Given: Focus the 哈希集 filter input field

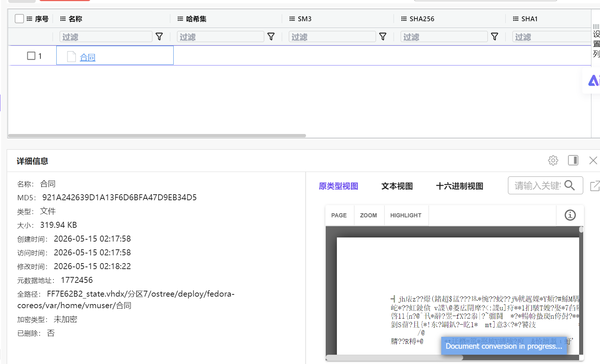Looking at the screenshot, I should pos(221,36).
